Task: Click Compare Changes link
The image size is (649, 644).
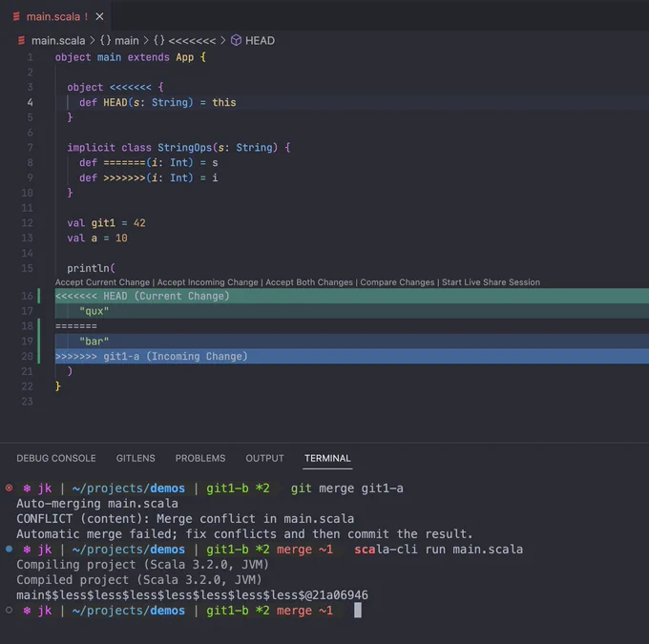Action: pyautogui.click(x=397, y=282)
